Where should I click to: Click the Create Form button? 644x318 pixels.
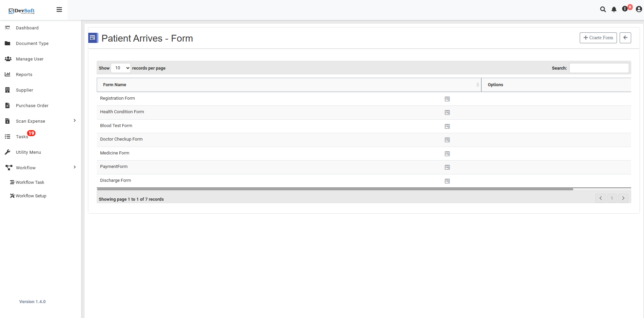(598, 38)
